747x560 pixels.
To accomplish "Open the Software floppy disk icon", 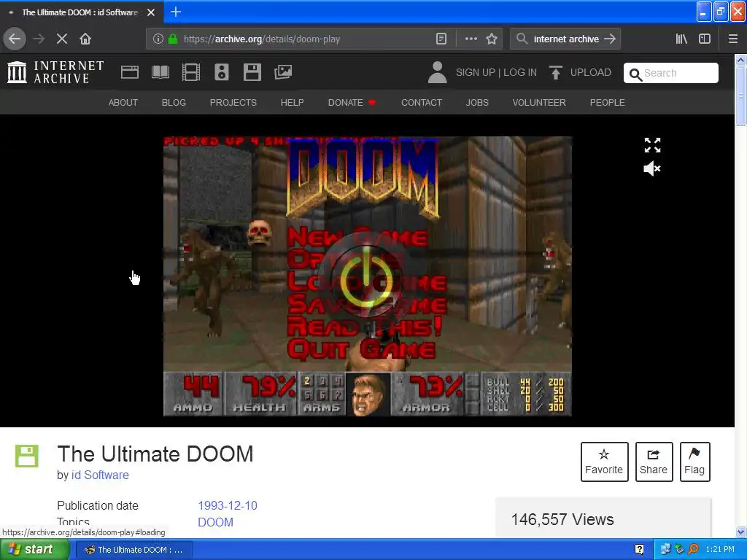I will (x=252, y=72).
